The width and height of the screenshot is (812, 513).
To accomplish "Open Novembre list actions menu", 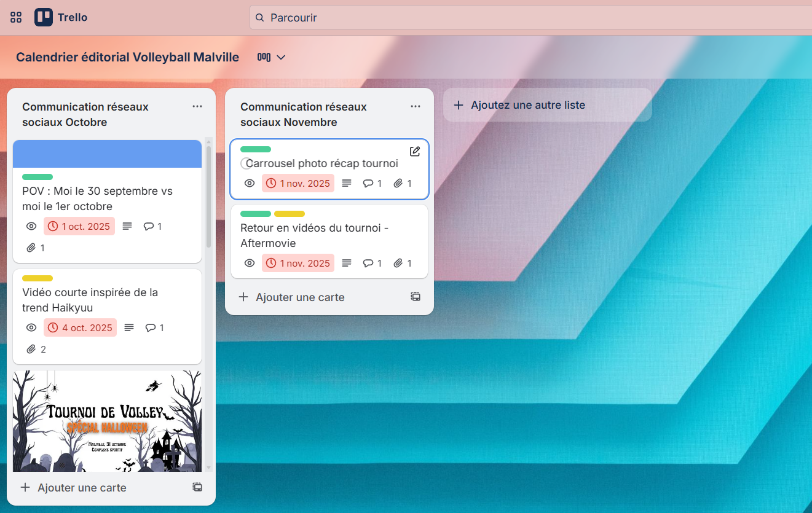I will coord(416,106).
